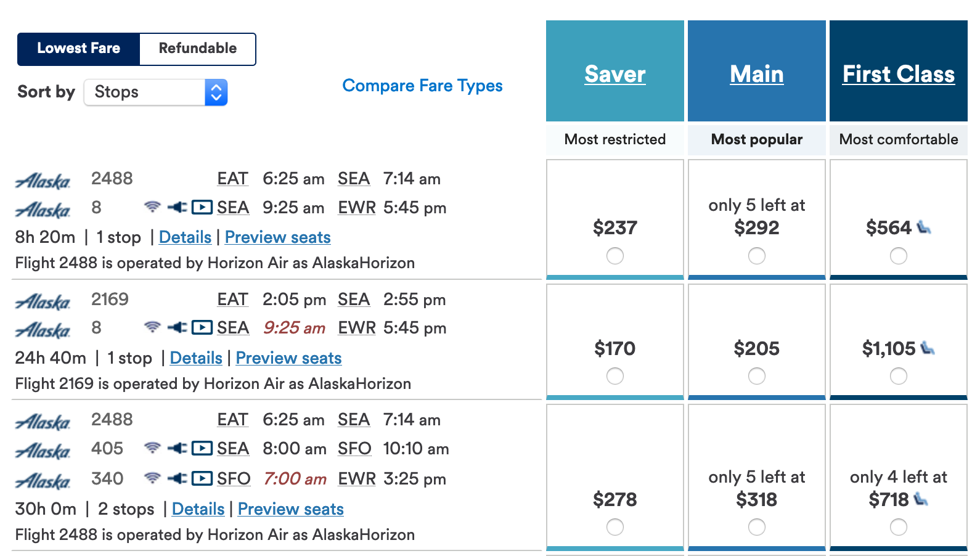Choose the $718 First Class radio button
Viewport: 980px width, 556px height.
pyautogui.click(x=899, y=527)
